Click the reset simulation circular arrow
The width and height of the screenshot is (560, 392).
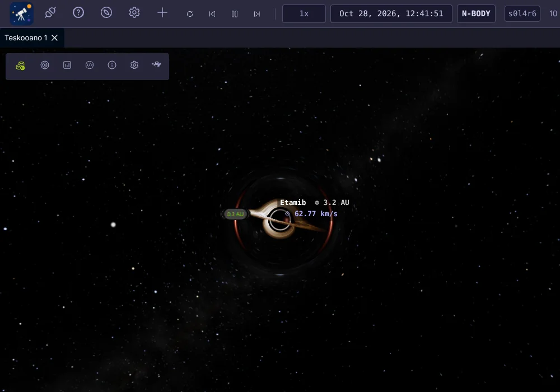190,14
